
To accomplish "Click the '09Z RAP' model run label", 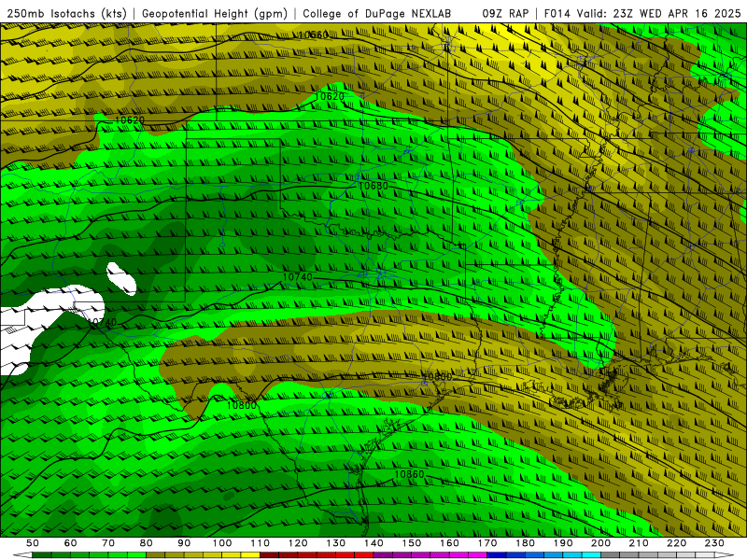I will click(x=505, y=14).
